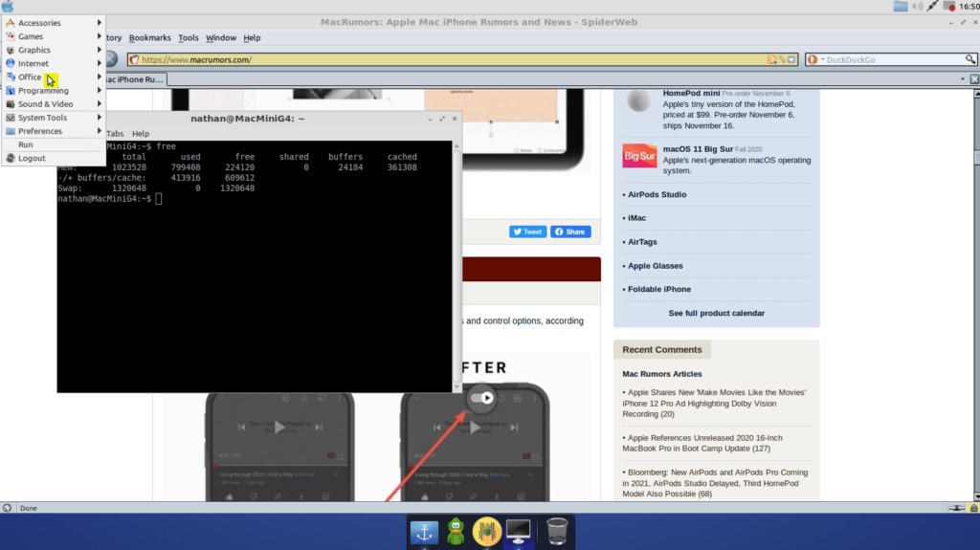Close the current browser tab with X
This screenshot has height=550, width=980.
974,79
